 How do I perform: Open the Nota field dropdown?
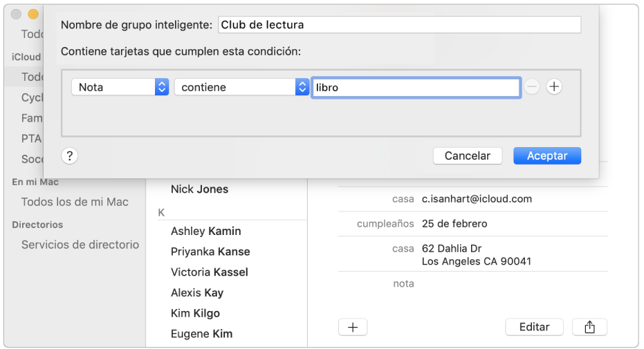tap(120, 87)
